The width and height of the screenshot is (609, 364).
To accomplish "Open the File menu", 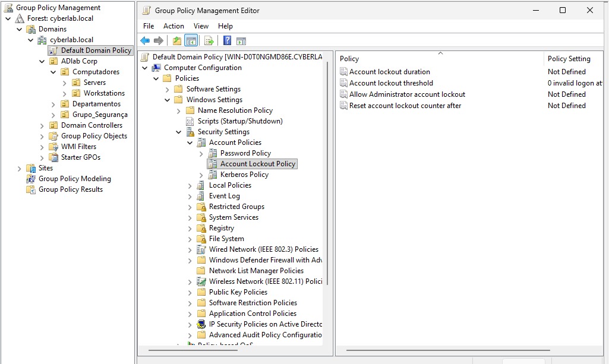I will coord(149,26).
